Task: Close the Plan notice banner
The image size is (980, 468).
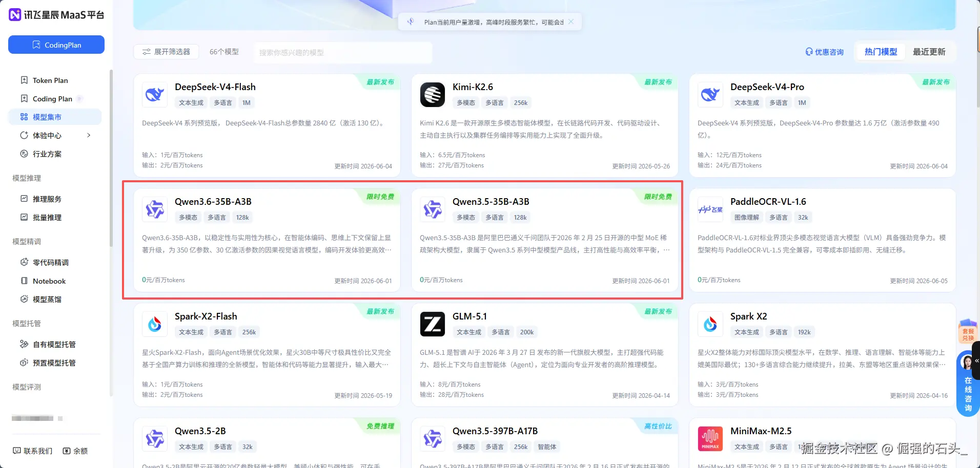Action: (571, 22)
